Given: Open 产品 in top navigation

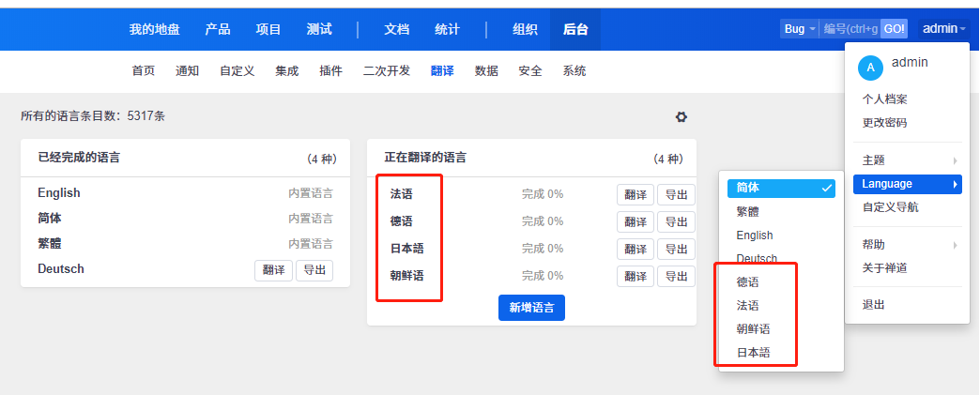Looking at the screenshot, I should point(218,29).
